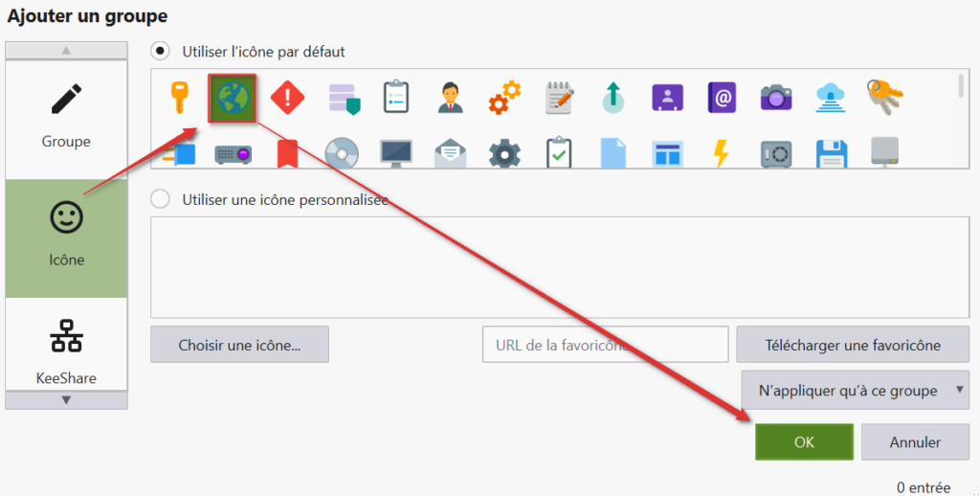This screenshot has height=496, width=980.
Task: Choose the blue floppy disk icon
Action: coord(831,153)
